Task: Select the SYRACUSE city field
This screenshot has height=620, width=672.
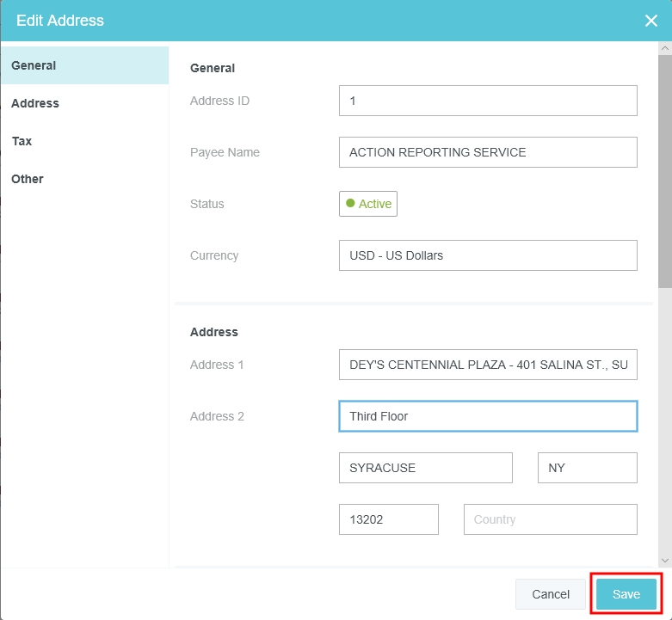Action: pyautogui.click(x=426, y=468)
